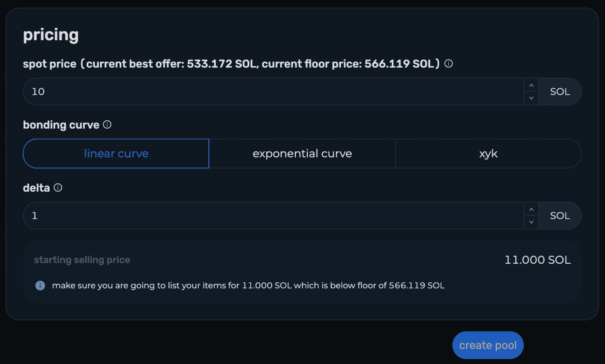Click the 11.000 SOL selling price value
The image size is (605, 364).
[x=537, y=260]
